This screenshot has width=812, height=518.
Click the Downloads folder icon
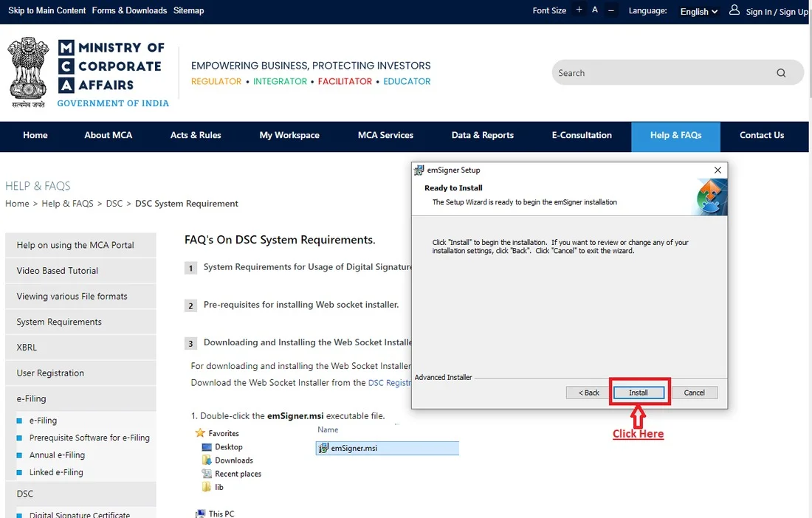tap(207, 460)
